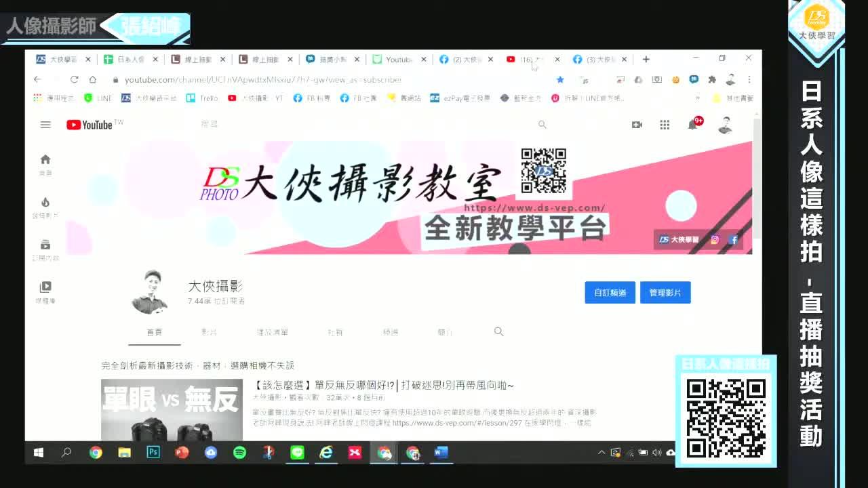This screenshot has height=488, width=868.
Task: Switch to the 日系人像 spreadsheet tab
Action: (130, 60)
